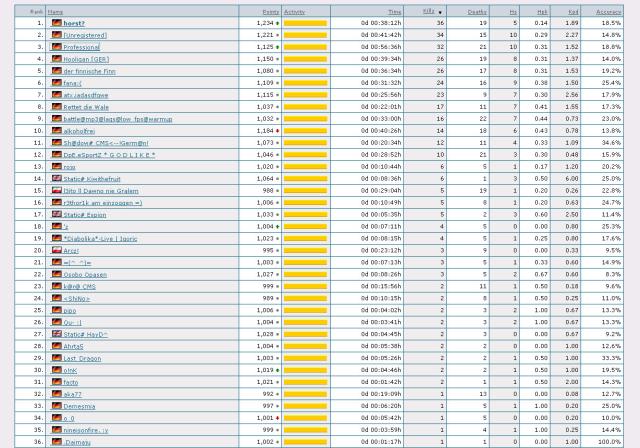Click the Polish flag next to Arczi
Image resolution: width=640 pixels, height=448 pixels.
57,250
